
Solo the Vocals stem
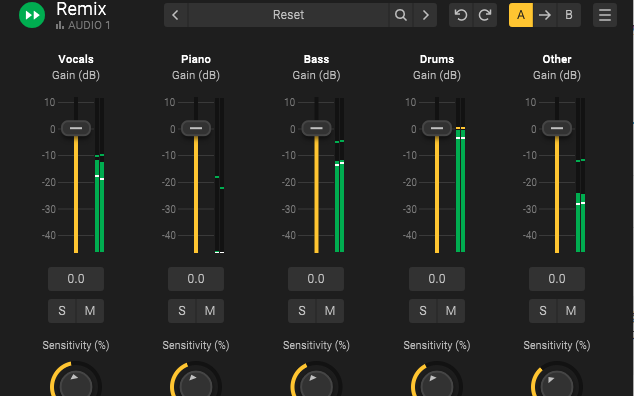pyautogui.click(x=62, y=311)
